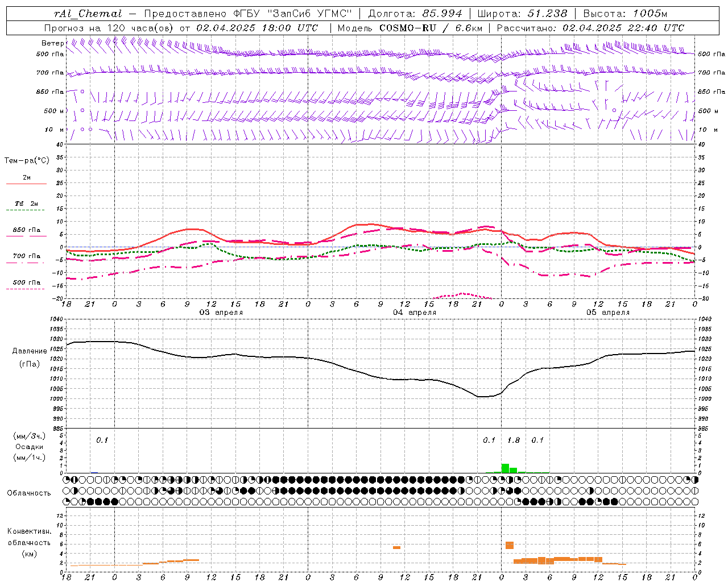Click the orange convective block at 6 km
Viewport: 728px width, 582px height.
coord(510,545)
